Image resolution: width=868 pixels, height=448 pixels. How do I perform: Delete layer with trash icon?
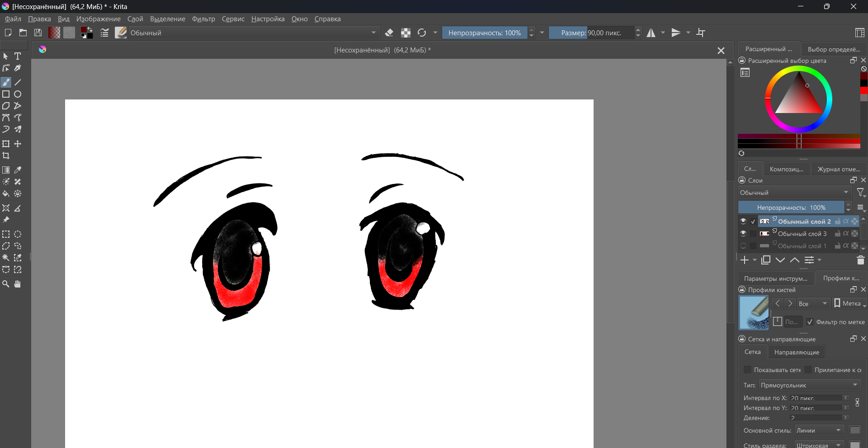pos(860,260)
